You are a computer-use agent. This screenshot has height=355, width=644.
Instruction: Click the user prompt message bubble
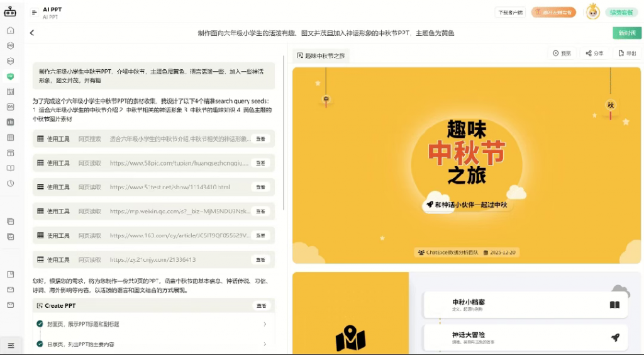[153, 76]
